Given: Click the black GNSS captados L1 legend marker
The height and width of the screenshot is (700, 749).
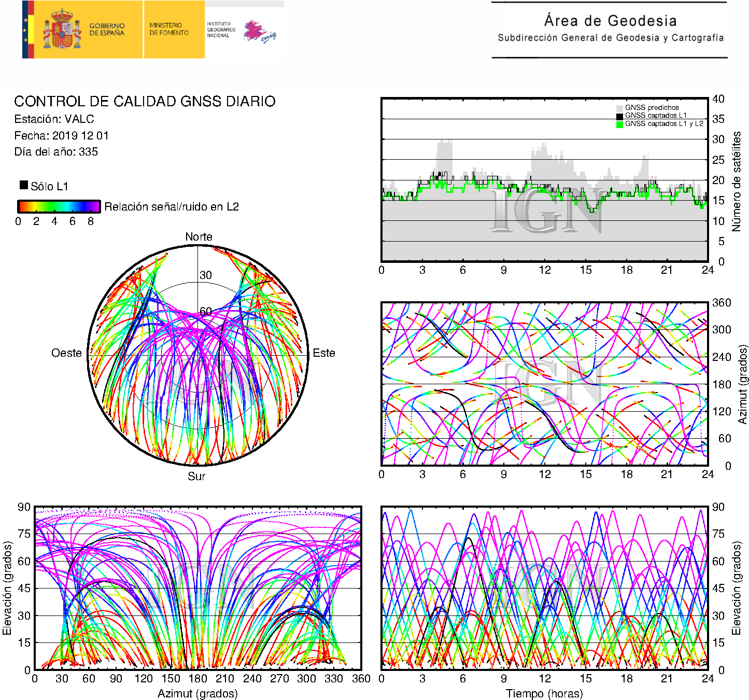Looking at the screenshot, I should [619, 116].
